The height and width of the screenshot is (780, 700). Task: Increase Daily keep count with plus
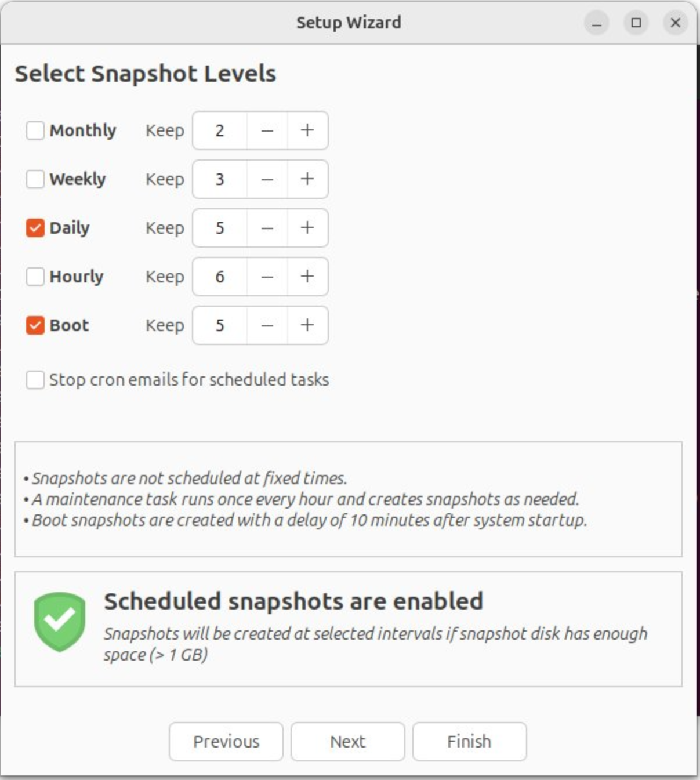(307, 228)
